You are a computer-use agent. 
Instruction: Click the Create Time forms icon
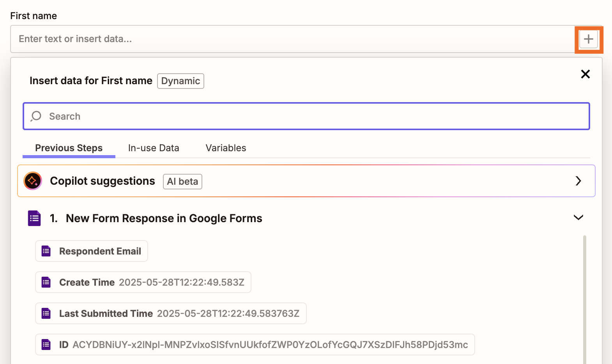click(x=46, y=282)
